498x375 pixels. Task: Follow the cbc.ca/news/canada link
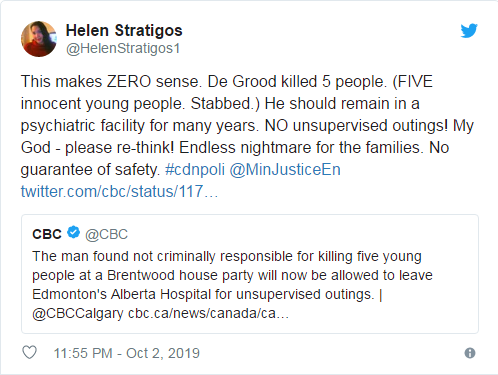208,313
